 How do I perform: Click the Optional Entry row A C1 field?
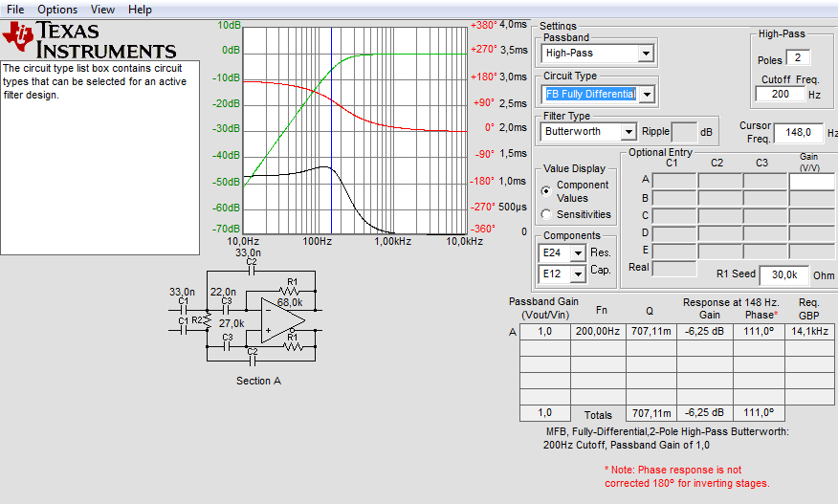tap(674, 181)
